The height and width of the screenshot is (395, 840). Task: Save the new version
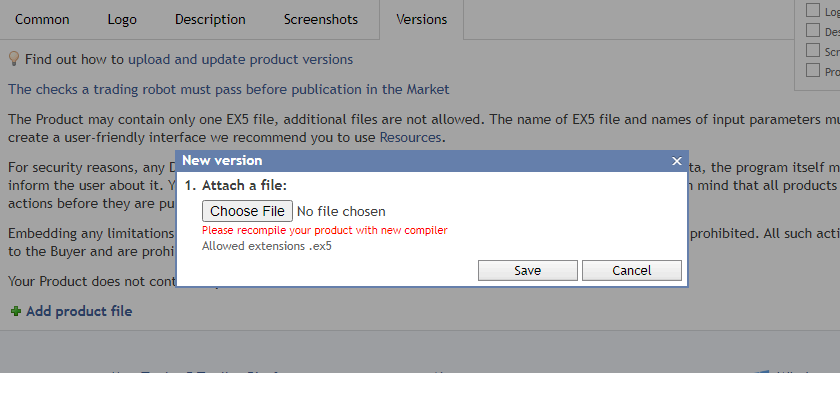(528, 271)
